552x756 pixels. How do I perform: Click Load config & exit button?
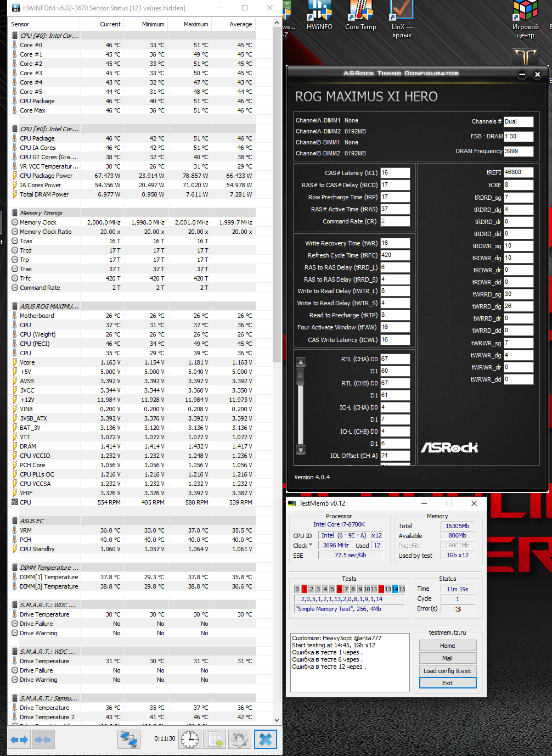(x=448, y=671)
